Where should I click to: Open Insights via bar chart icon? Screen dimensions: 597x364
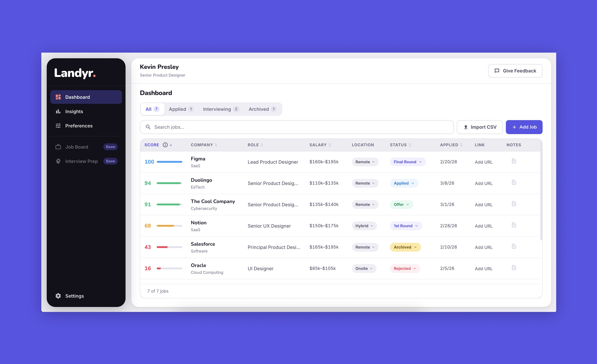[58, 111]
